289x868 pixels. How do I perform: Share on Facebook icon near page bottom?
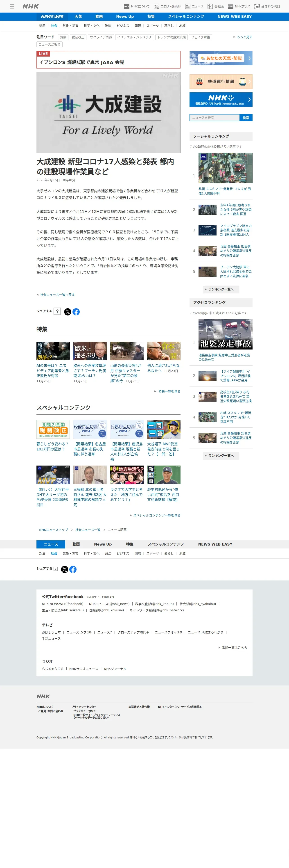click(73, 569)
